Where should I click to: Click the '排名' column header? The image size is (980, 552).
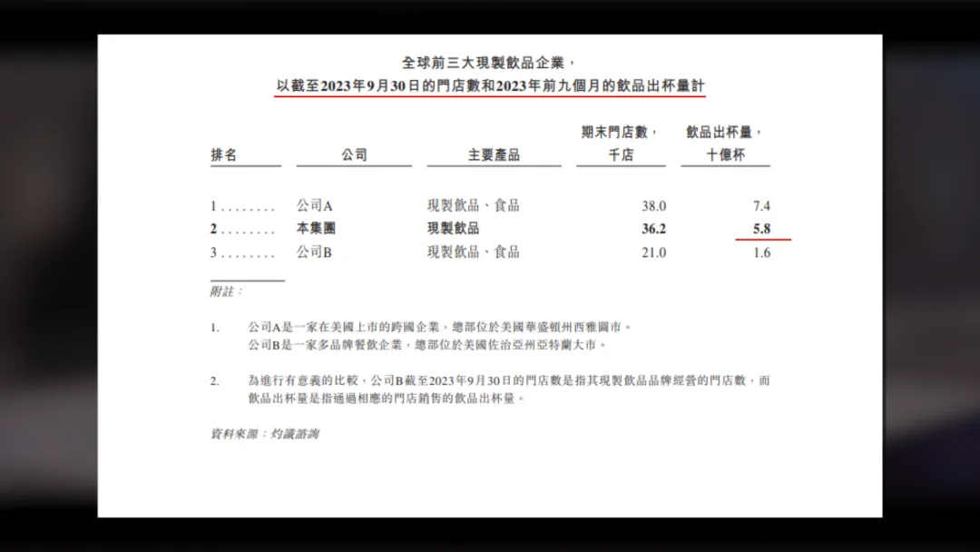[x=224, y=154]
